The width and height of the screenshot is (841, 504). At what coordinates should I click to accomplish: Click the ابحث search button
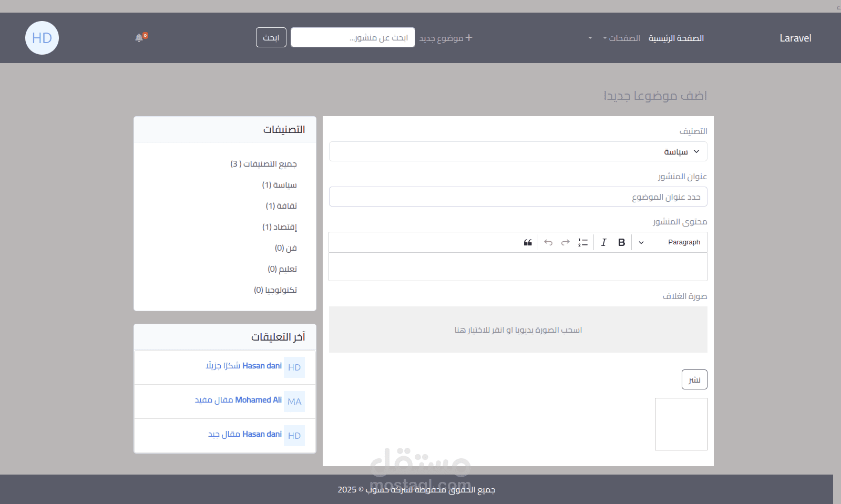(271, 37)
